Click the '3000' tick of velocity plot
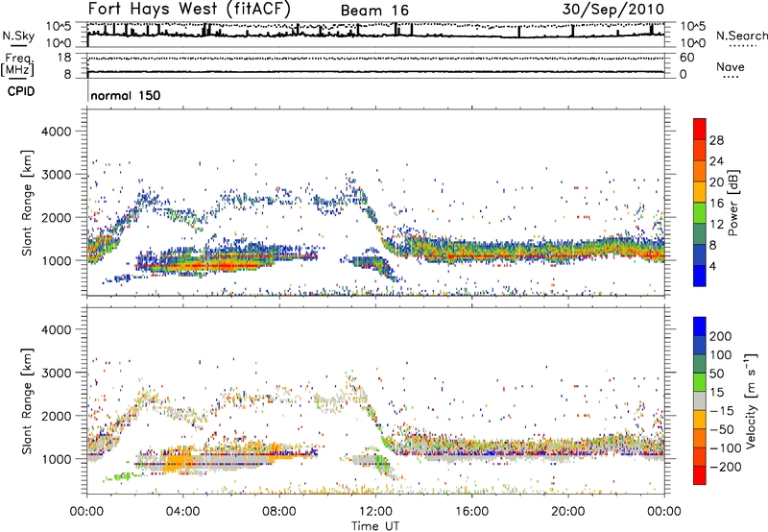Screen dimensions: 768x532 [x=57, y=373]
